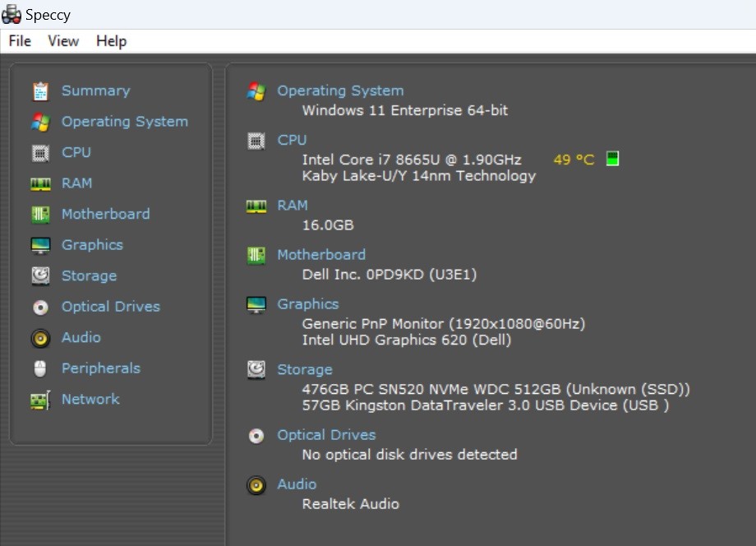Click the Audio heading in summary panel
Image resolution: width=756 pixels, height=546 pixels.
pos(297,484)
